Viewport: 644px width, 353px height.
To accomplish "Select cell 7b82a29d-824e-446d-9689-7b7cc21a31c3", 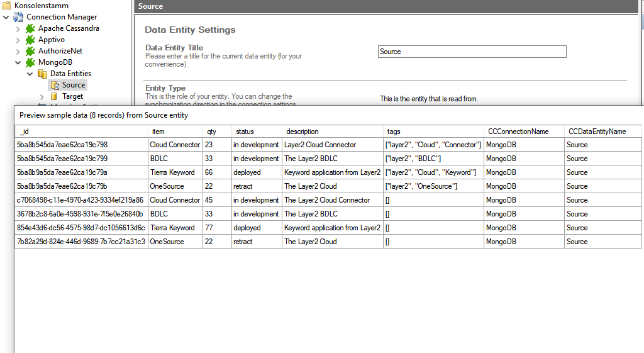I will click(x=81, y=242).
